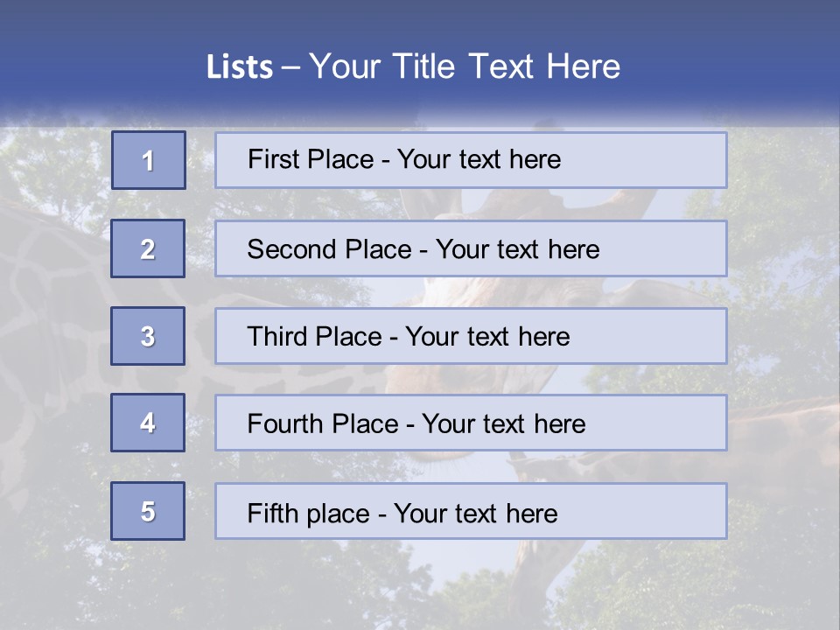Viewport: 840px width, 630px height.
Task: Click the Second Place text bar
Action: point(471,248)
